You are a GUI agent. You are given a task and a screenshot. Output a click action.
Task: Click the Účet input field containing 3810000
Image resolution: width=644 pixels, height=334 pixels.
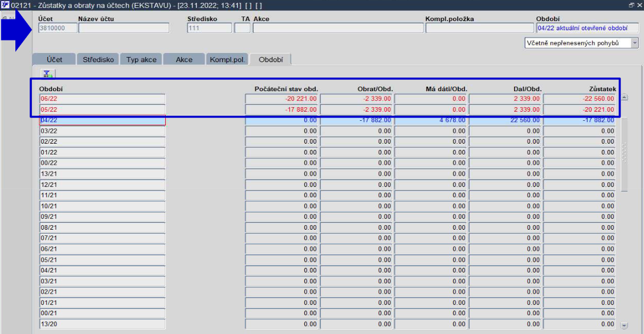pyautogui.click(x=58, y=28)
